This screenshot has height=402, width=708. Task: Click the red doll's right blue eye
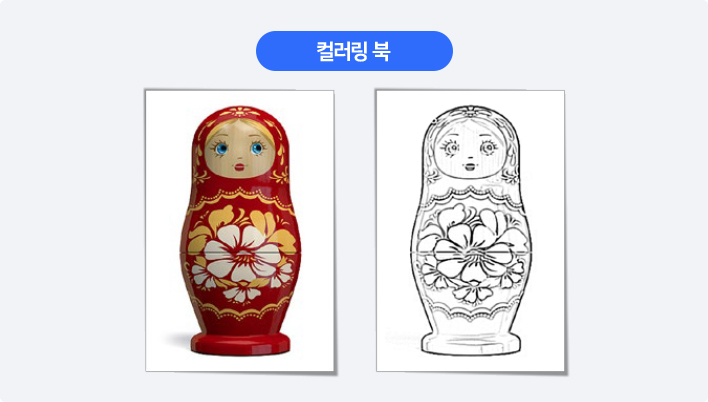(257, 148)
